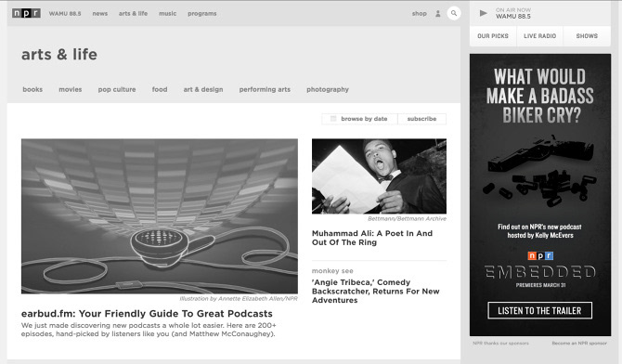This screenshot has height=364, width=622.
Task: Select the photography subsection
Action: (328, 90)
